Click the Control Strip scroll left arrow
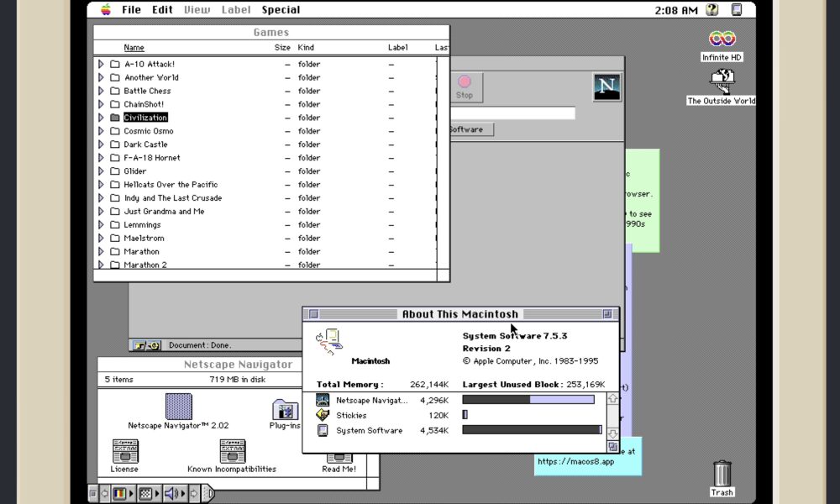 (105, 493)
